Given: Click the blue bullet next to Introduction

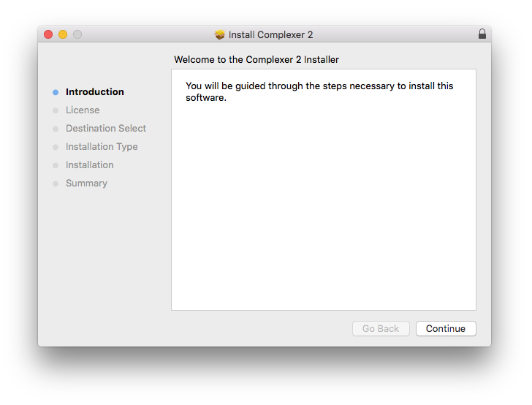Looking at the screenshot, I should coord(56,92).
